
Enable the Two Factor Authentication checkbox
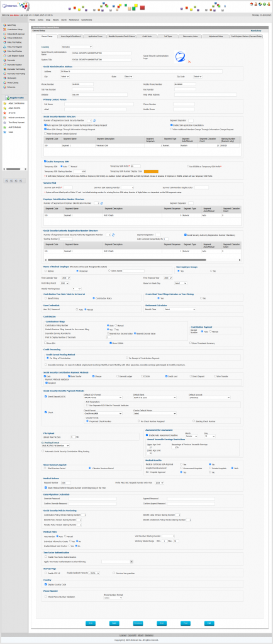pyautogui.click(x=45, y=557)
